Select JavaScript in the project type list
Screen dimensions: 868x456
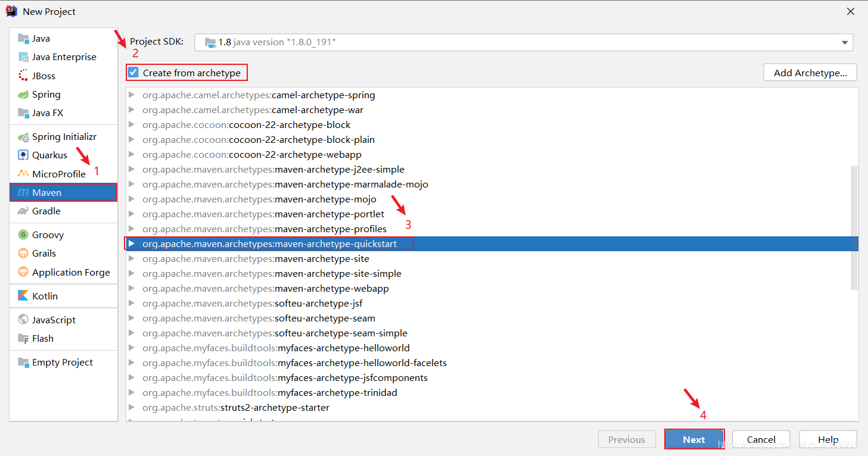click(x=64, y=320)
